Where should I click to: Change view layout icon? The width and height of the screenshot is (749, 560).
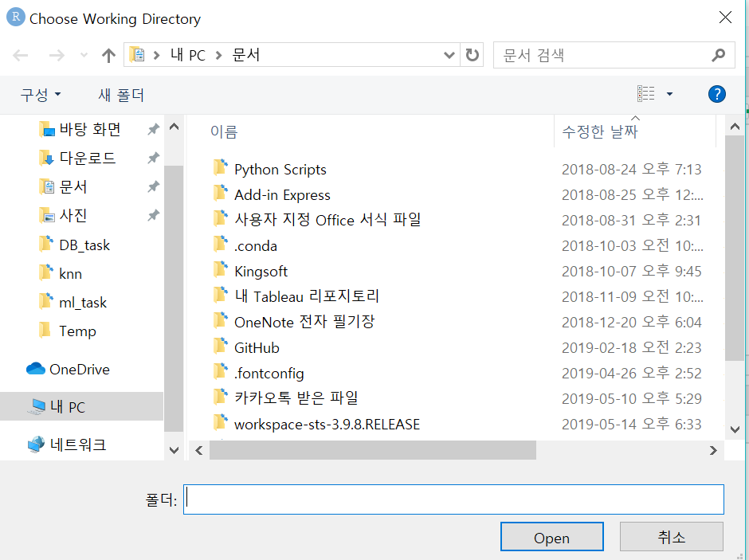coord(645,93)
